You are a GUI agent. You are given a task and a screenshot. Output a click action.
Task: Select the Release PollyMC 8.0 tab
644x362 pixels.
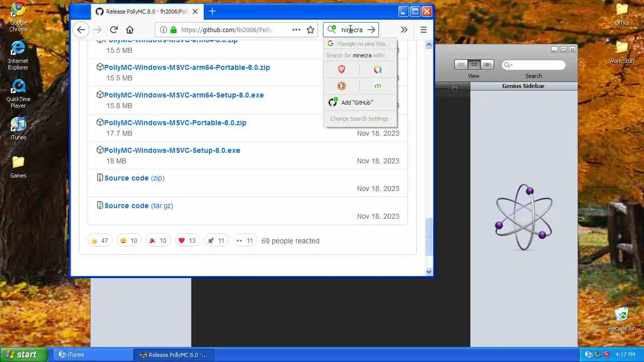(x=146, y=11)
